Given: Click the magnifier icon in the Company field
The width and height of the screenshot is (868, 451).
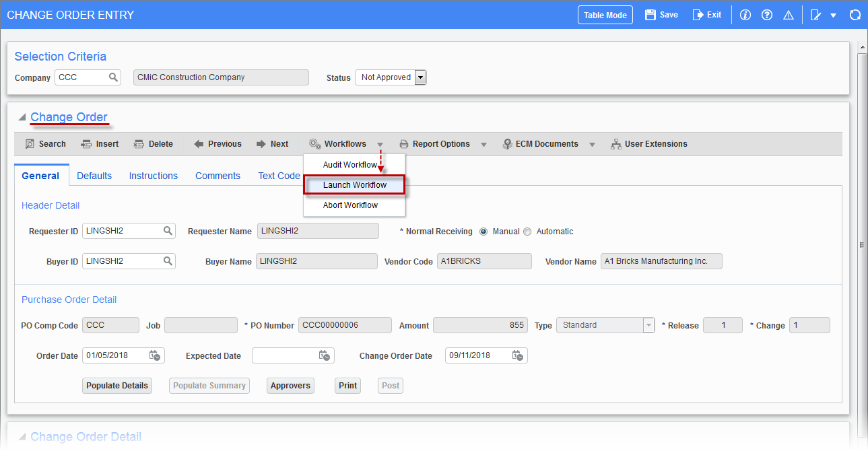Looking at the screenshot, I should 113,77.
